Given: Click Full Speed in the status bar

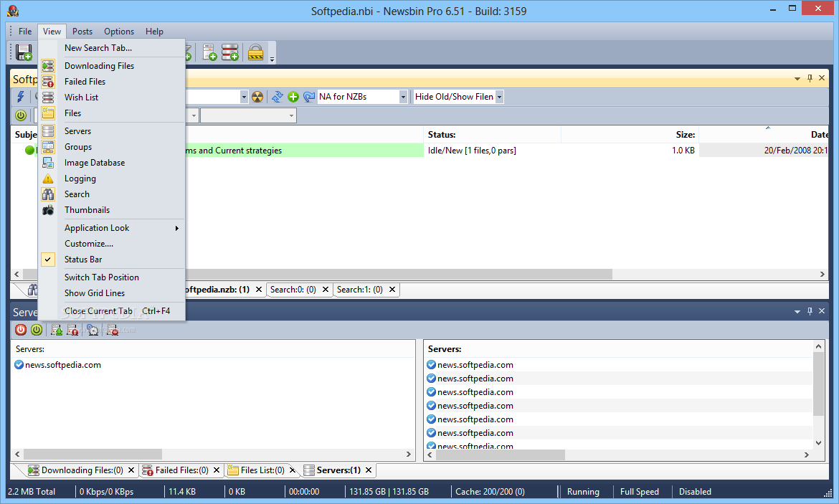Looking at the screenshot, I should (x=640, y=492).
